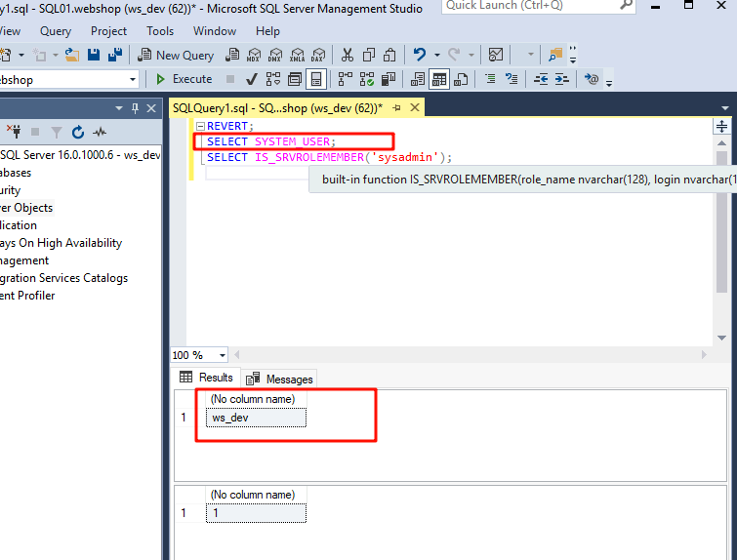Click the Undo arrow
This screenshot has height=560, width=737.
click(420, 55)
